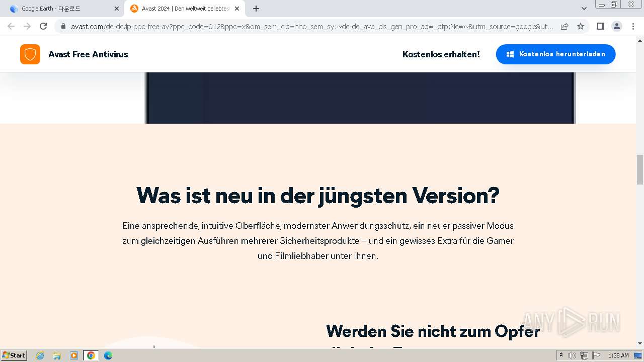The width and height of the screenshot is (644, 362).
Task: Click the Avast orange shield logo
Action: point(30,54)
